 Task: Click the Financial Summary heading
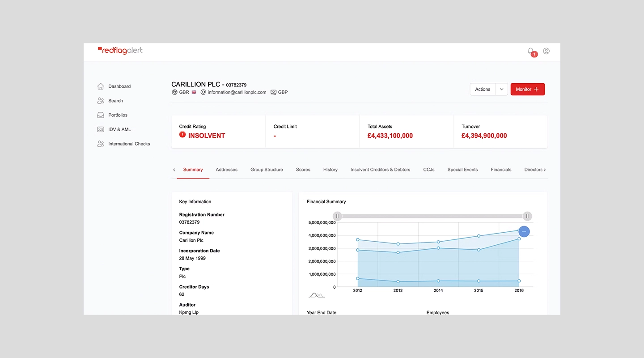coord(326,201)
